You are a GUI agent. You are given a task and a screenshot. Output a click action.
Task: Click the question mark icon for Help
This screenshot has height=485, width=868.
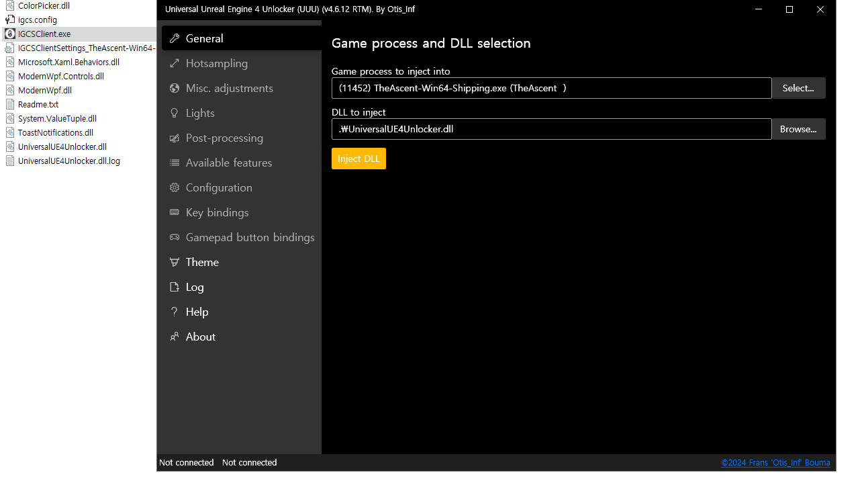175,312
